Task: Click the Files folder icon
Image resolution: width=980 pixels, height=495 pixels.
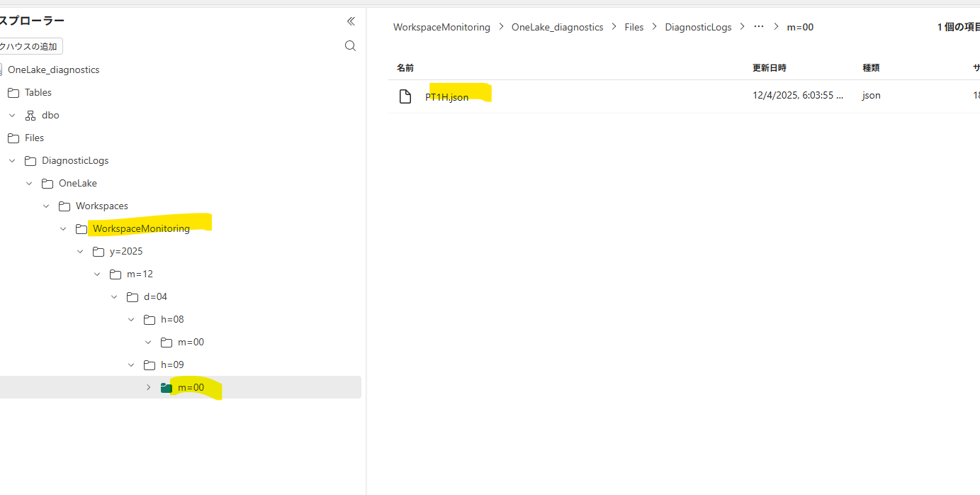Action: pyautogui.click(x=13, y=138)
